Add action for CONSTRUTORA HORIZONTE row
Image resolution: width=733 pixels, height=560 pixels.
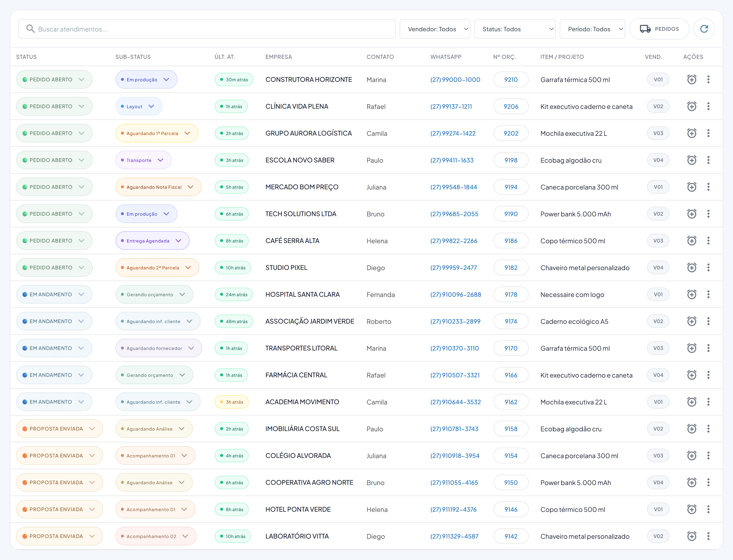[x=692, y=79]
